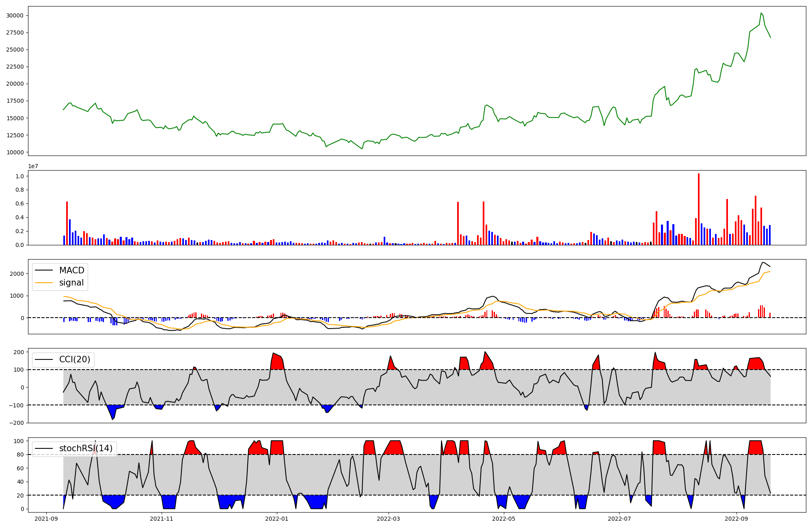Click the 2000 tick on MACD axis

pyautogui.click(x=17, y=274)
